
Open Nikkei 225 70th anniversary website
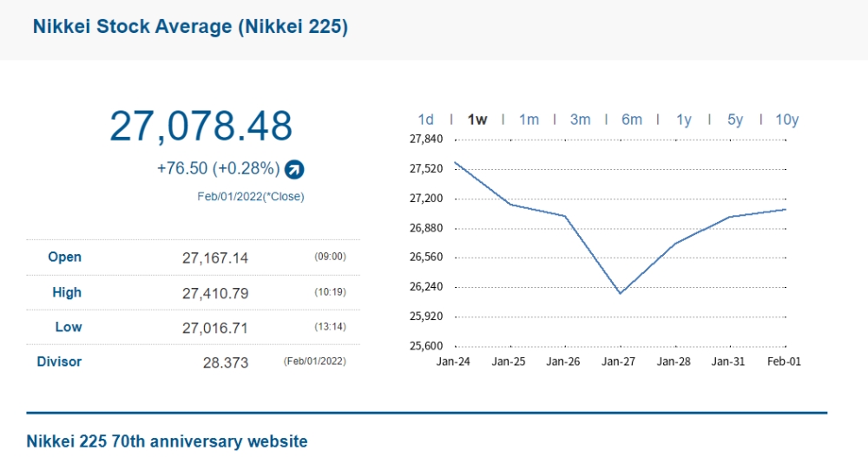point(168,441)
